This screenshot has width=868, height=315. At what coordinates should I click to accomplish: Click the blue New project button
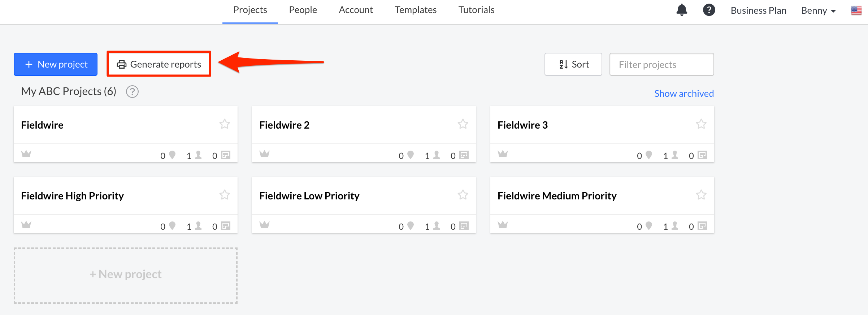click(56, 64)
